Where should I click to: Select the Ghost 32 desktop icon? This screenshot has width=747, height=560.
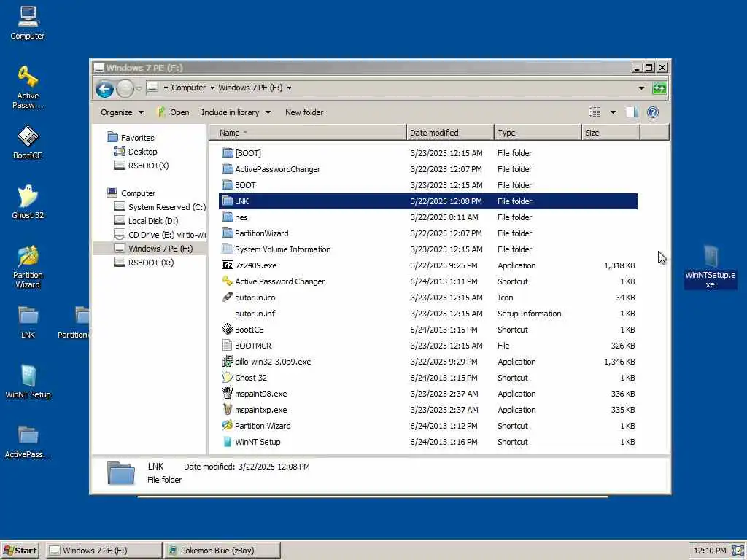28,202
